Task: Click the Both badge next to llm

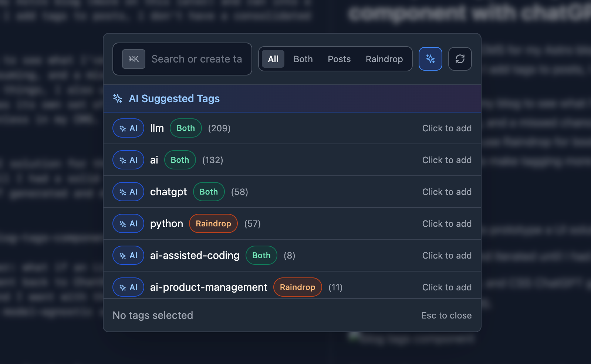Action: 186,128
